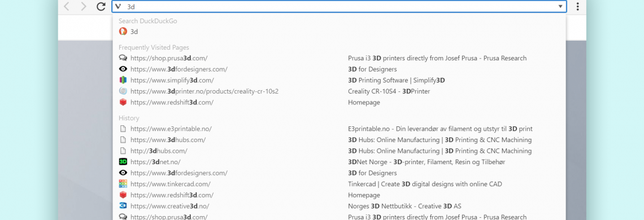Reload the page with refresh icon
This screenshot has width=644, height=220.
(x=101, y=6)
